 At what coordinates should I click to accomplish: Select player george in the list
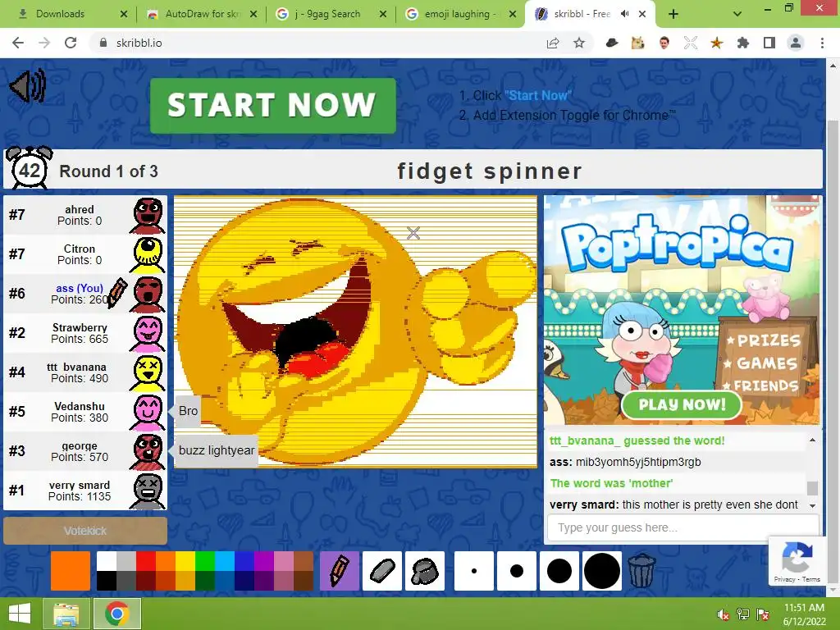coord(85,452)
